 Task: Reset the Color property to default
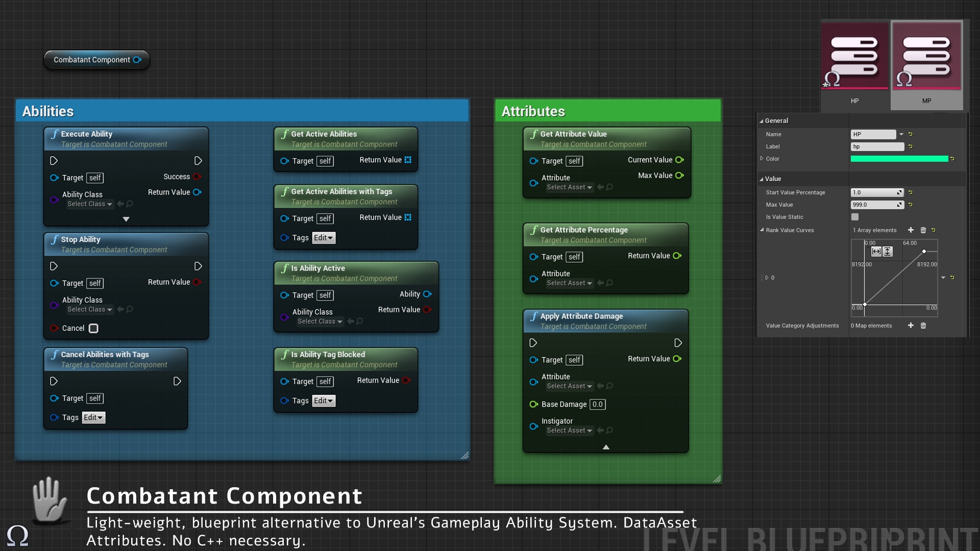[x=952, y=159]
